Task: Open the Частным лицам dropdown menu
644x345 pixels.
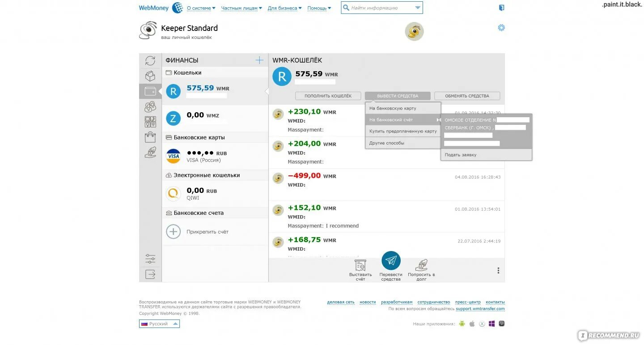Action: [241, 8]
